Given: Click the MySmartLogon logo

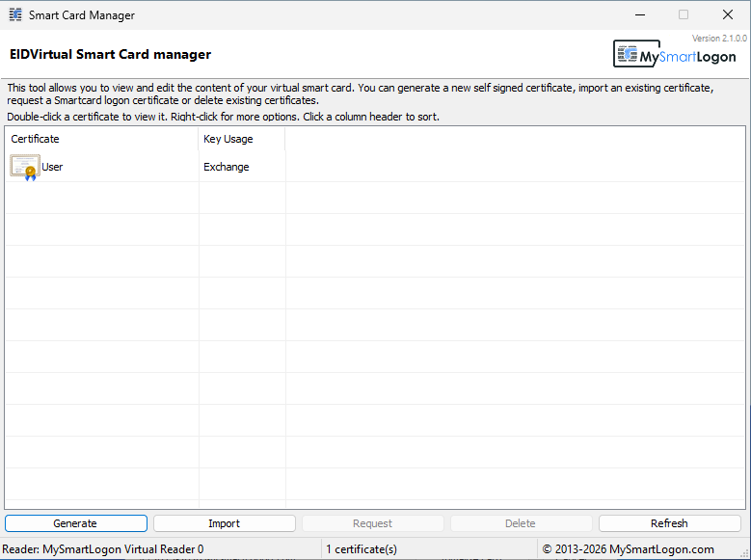Looking at the screenshot, I should coord(675,54).
